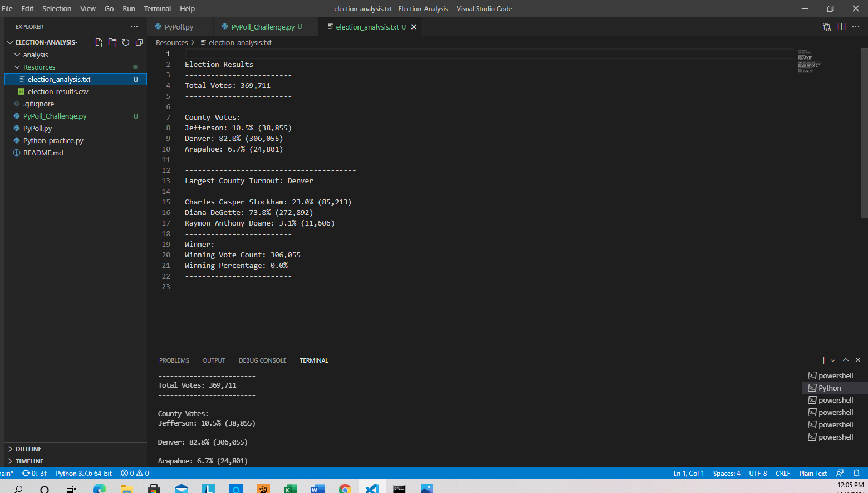Refresh the Explorer file tree
The height and width of the screenshot is (493, 868).
126,42
